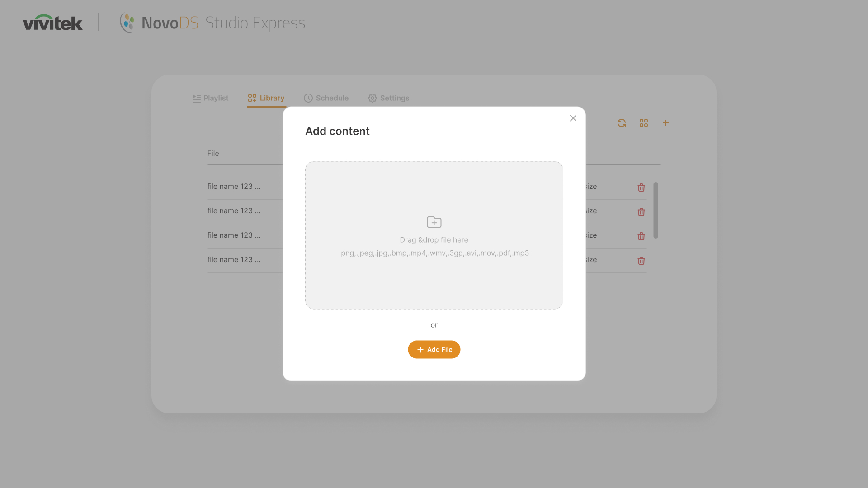
Task: Select the Library tab
Action: [x=266, y=98]
